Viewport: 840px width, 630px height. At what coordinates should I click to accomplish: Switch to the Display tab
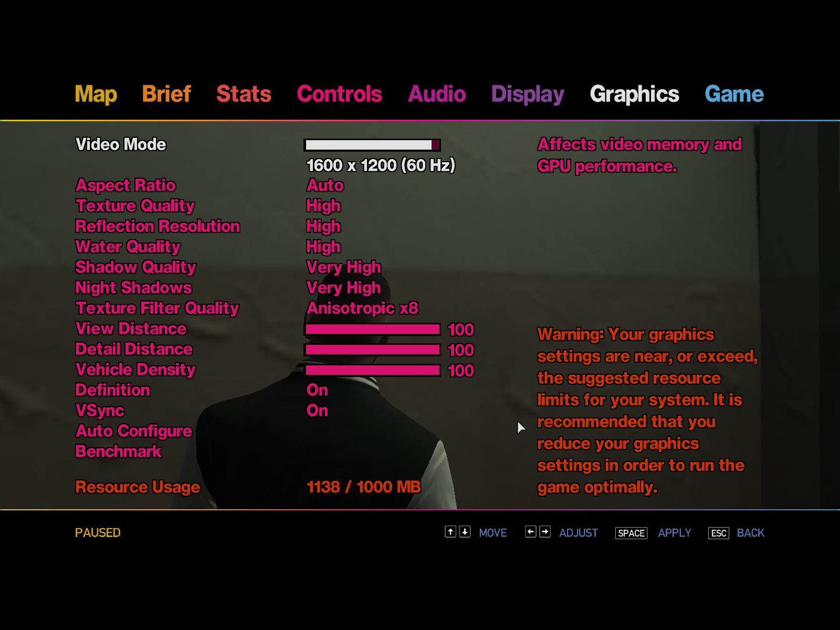[x=527, y=94]
